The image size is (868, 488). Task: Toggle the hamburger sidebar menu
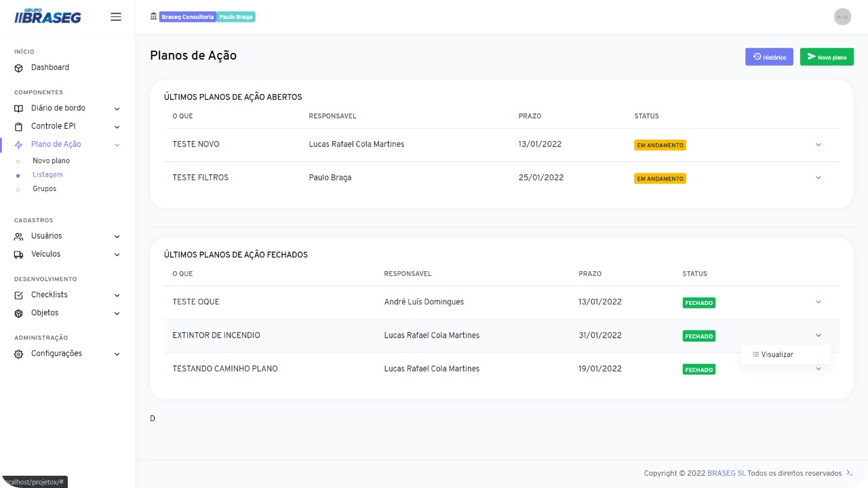click(116, 17)
